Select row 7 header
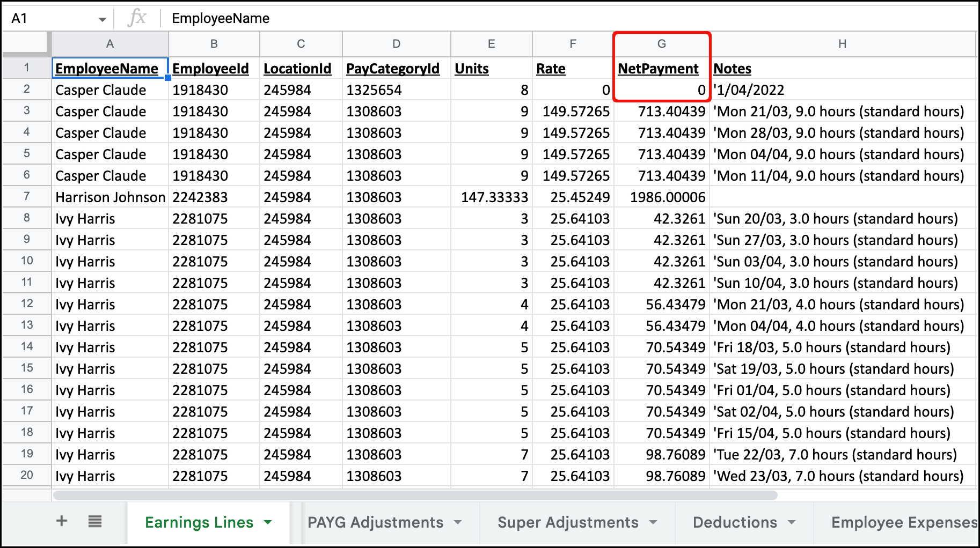The image size is (980, 548). [27, 196]
